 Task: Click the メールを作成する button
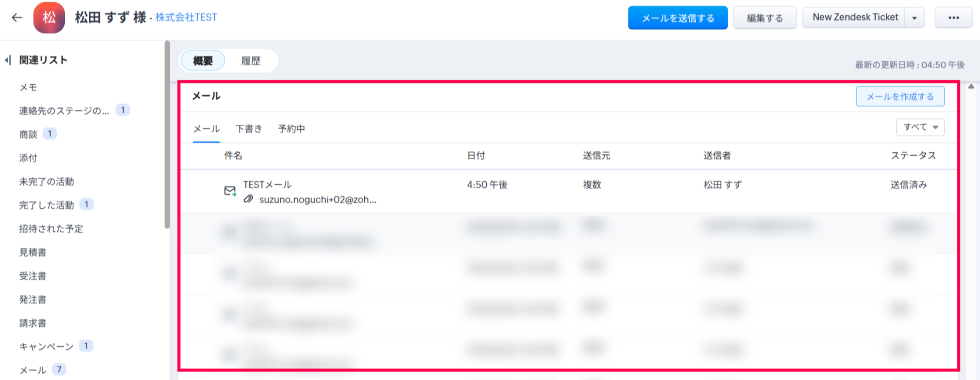click(x=900, y=97)
